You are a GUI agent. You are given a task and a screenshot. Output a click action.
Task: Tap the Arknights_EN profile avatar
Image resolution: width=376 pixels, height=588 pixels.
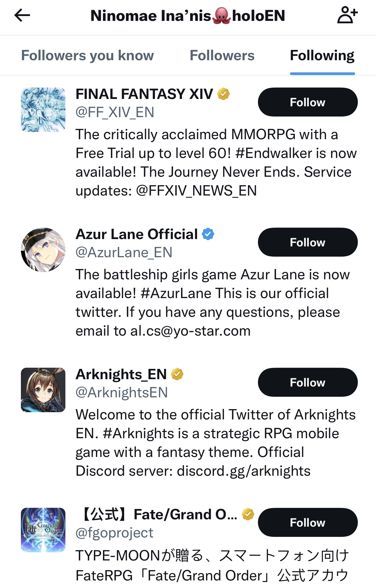tap(43, 390)
